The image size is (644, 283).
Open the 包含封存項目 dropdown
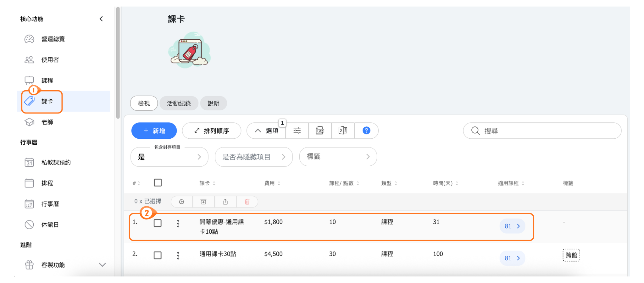click(x=169, y=157)
